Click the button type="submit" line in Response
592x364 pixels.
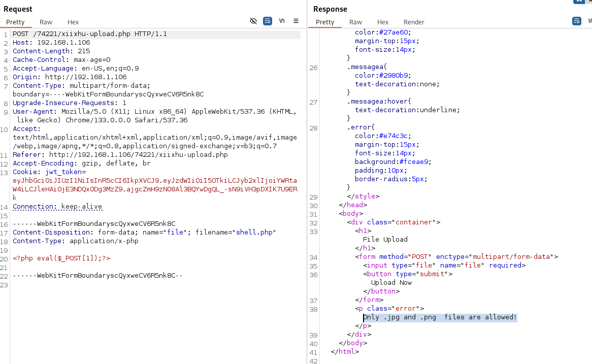click(408, 274)
